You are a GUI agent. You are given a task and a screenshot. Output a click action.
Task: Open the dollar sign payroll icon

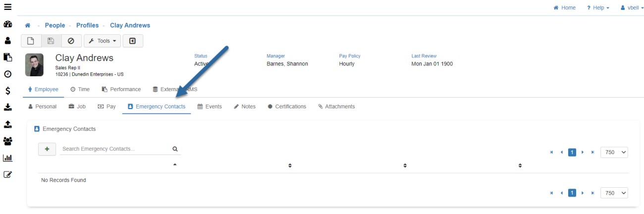point(7,91)
